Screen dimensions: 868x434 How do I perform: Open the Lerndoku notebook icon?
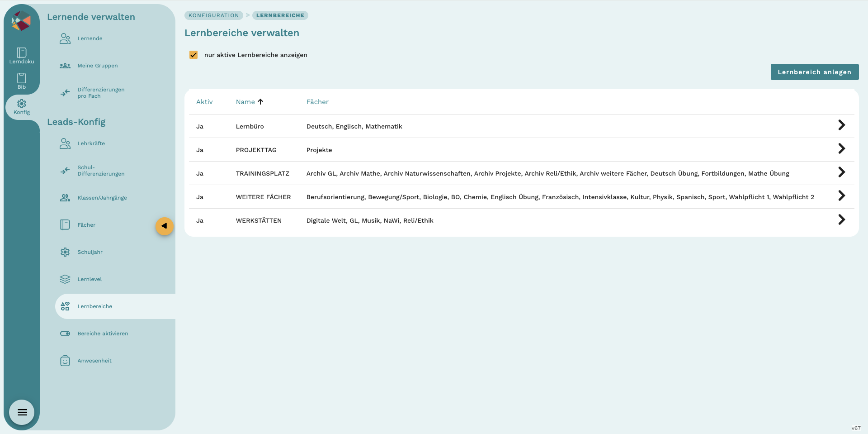point(21,53)
